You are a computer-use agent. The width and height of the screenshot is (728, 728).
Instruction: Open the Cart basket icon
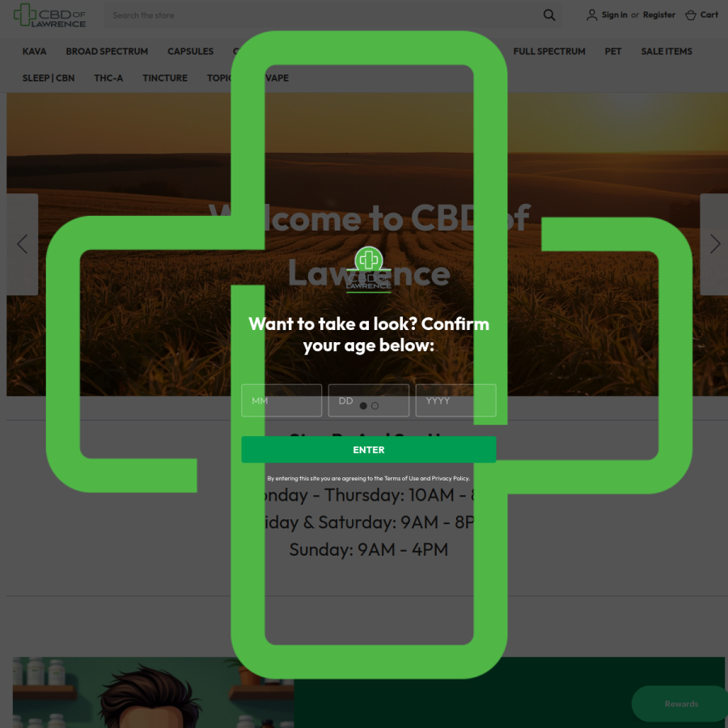click(691, 15)
